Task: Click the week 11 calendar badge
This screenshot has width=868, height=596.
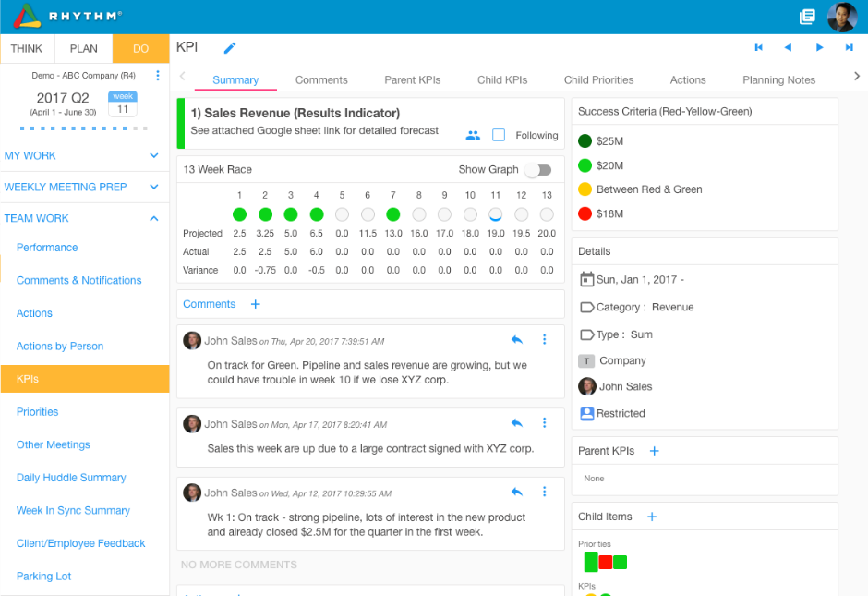Action: pos(122,103)
